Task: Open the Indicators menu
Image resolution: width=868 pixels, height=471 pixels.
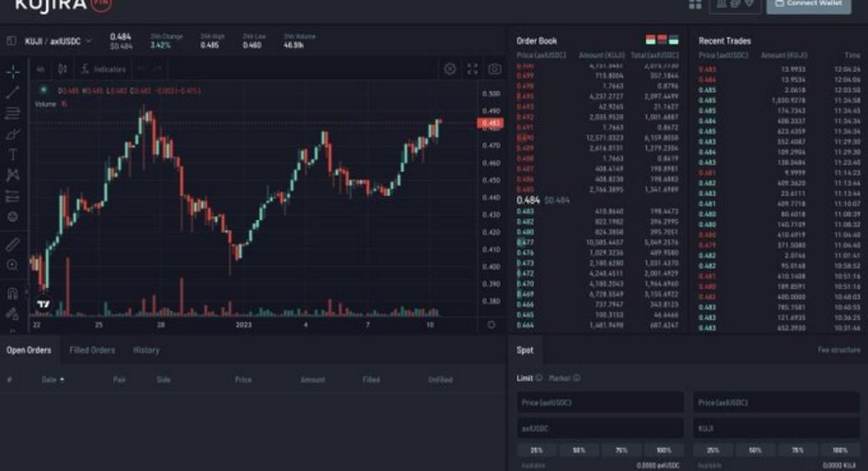Action: 104,69
